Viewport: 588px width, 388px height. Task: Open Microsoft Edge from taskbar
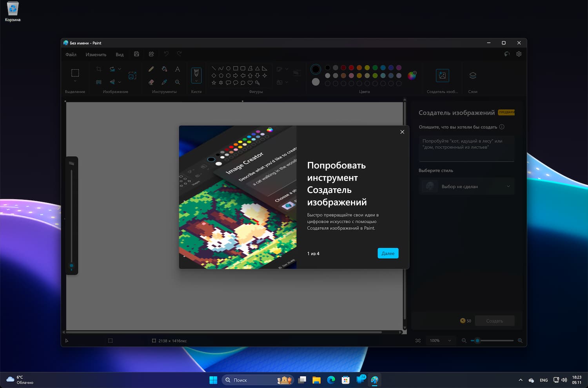point(331,380)
